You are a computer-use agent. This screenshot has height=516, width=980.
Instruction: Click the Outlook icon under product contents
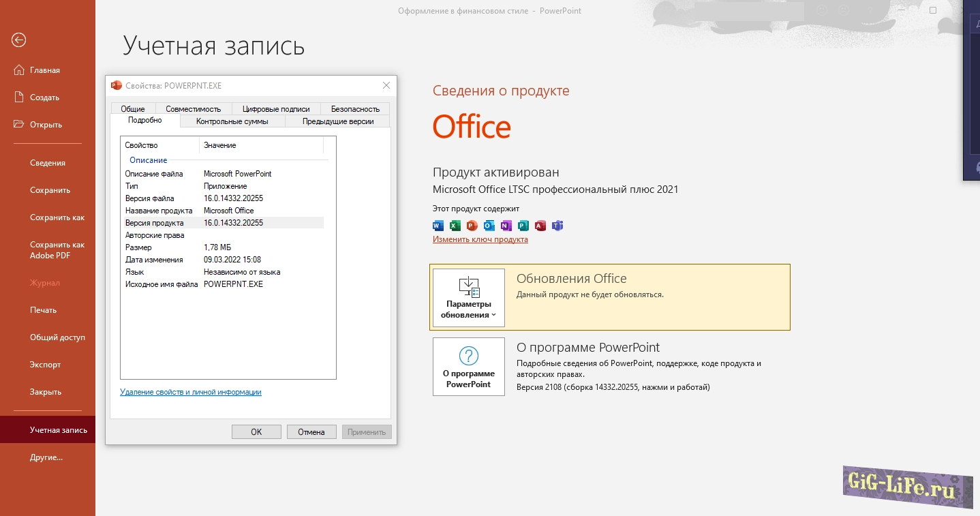tap(489, 226)
